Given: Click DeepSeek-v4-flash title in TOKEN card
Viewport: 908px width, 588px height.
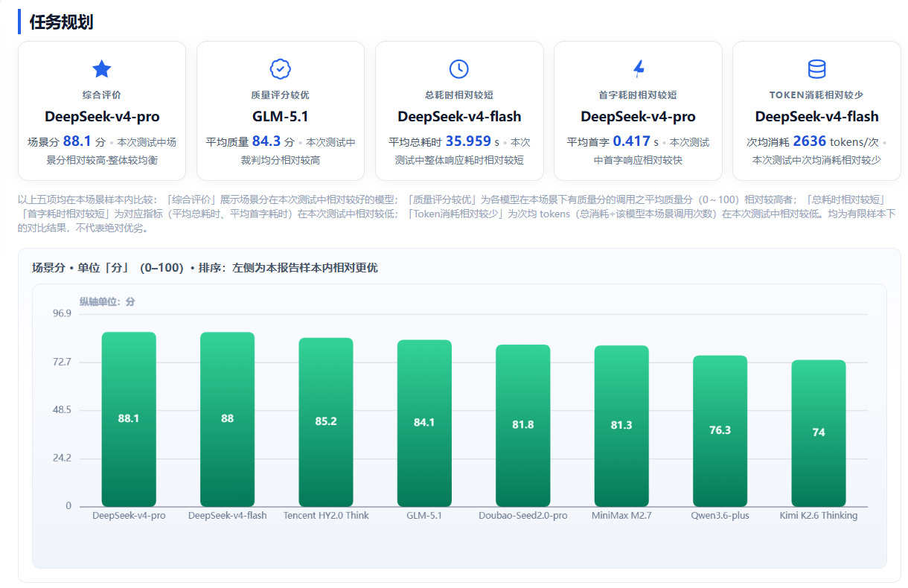Looking at the screenshot, I should click(x=816, y=117).
